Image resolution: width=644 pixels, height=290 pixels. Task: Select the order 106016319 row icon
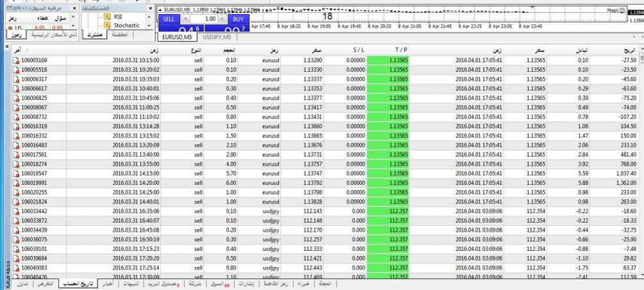[17, 126]
